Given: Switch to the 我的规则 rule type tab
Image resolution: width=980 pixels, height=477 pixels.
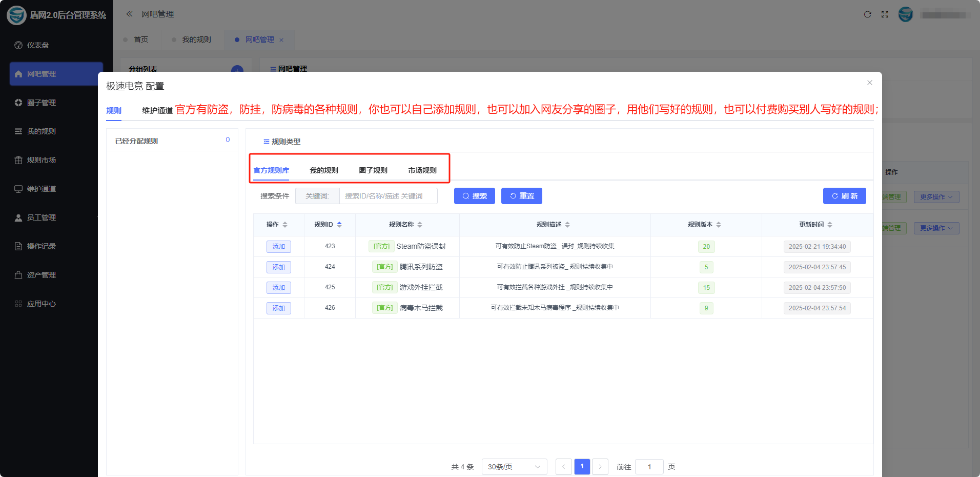Looking at the screenshot, I should tap(324, 170).
